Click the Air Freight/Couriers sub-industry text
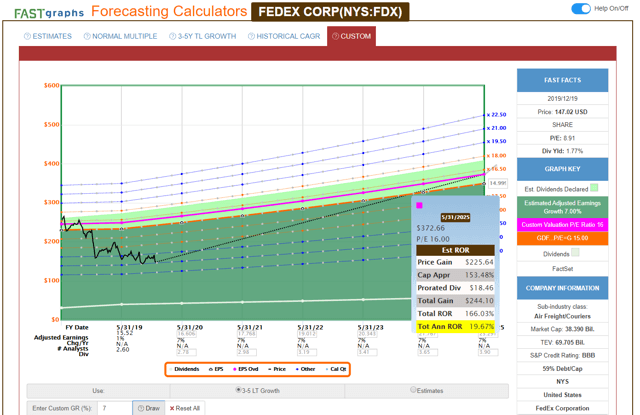This screenshot has width=640, height=415. [562, 316]
